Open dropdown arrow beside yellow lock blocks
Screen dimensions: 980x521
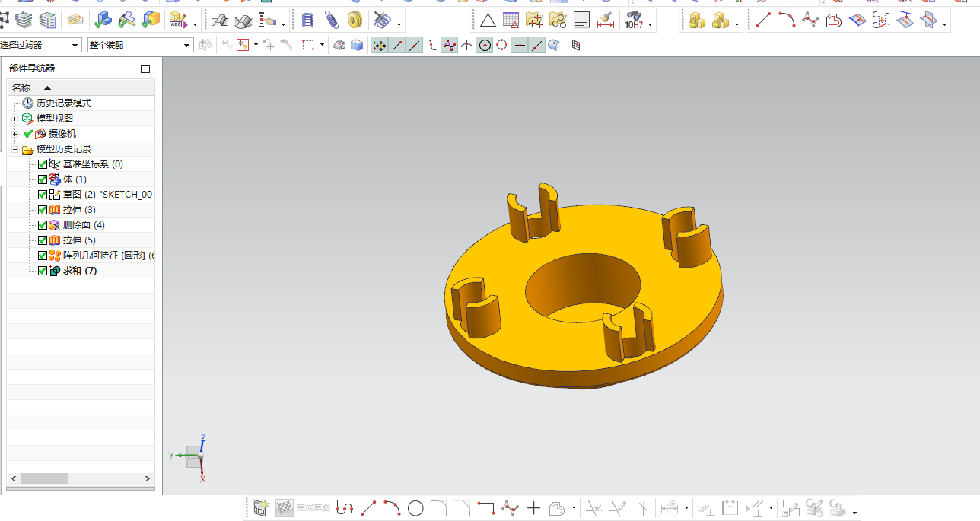737,24
